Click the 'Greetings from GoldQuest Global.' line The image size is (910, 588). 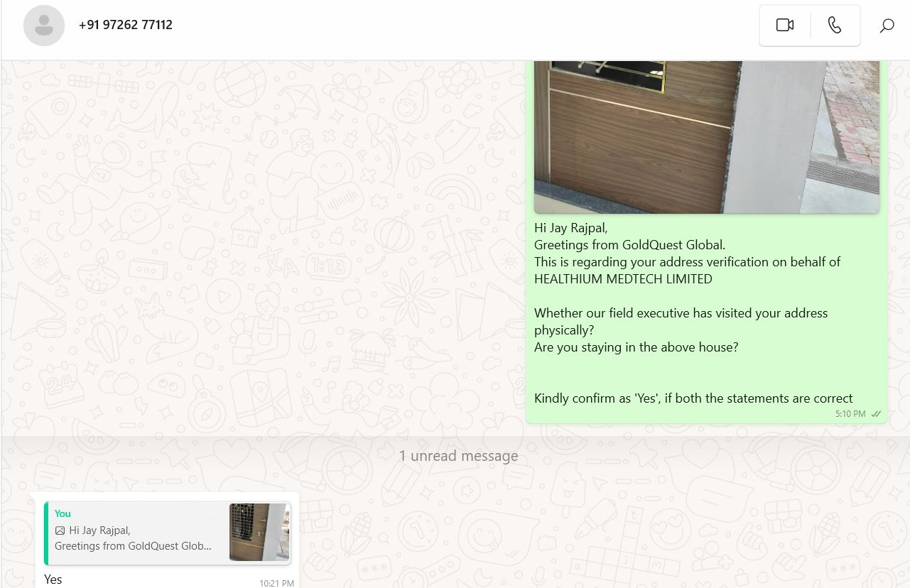629,245
